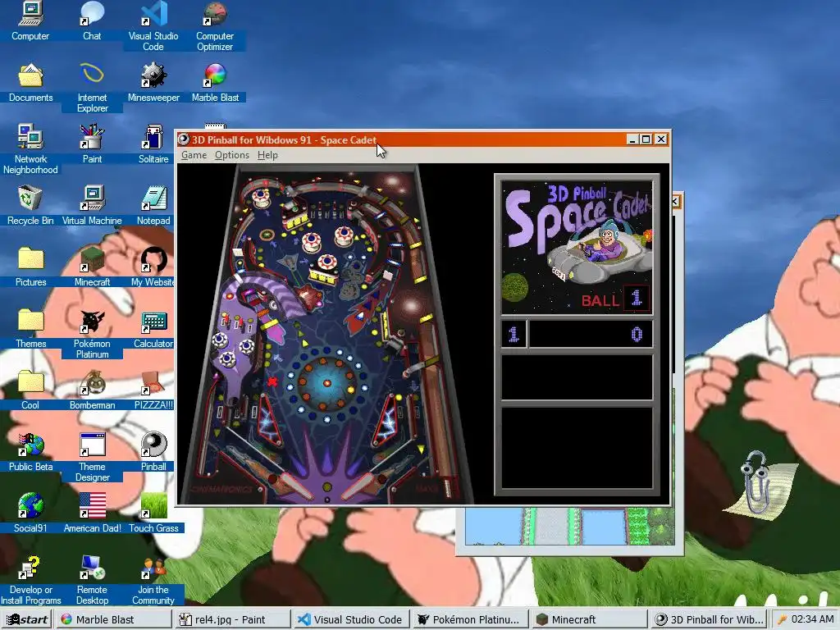Switch to Minecraft taskbar item
This screenshot has height=630, width=840.
pos(589,619)
